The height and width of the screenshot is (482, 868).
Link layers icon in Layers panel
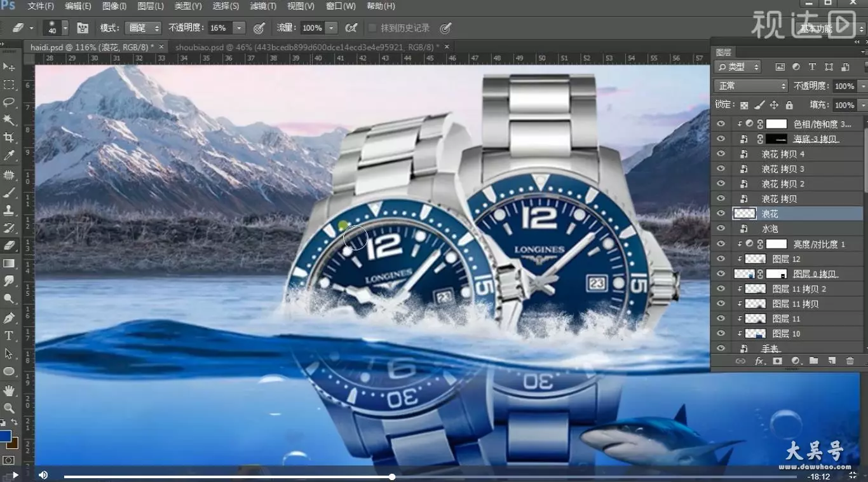click(740, 361)
